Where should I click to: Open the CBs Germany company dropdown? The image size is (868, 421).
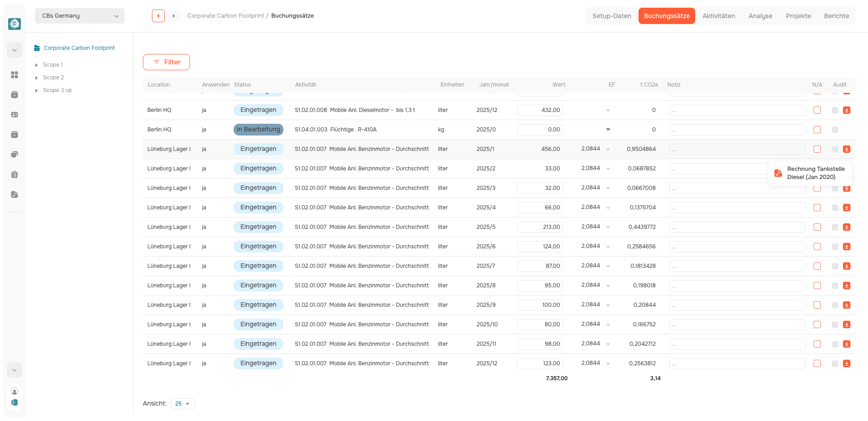pos(80,16)
